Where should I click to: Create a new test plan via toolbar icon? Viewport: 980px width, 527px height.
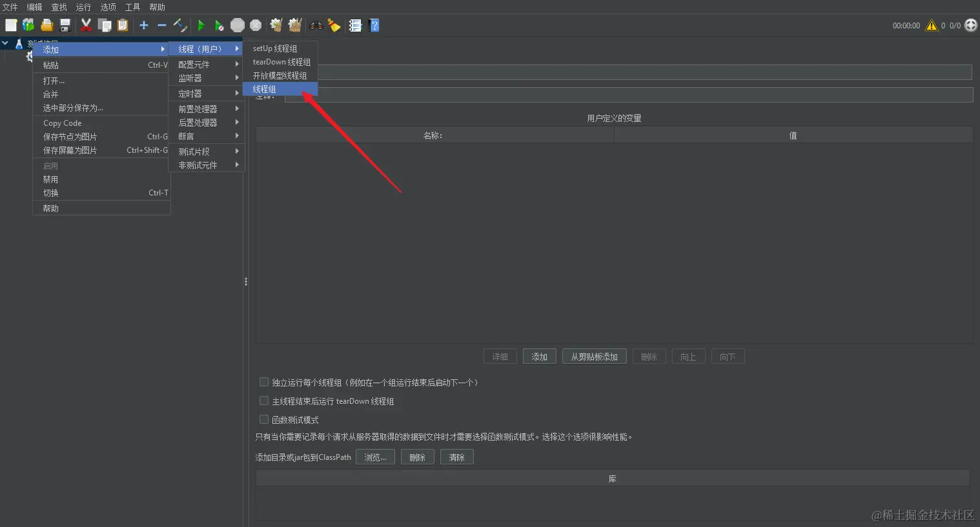[x=11, y=25]
